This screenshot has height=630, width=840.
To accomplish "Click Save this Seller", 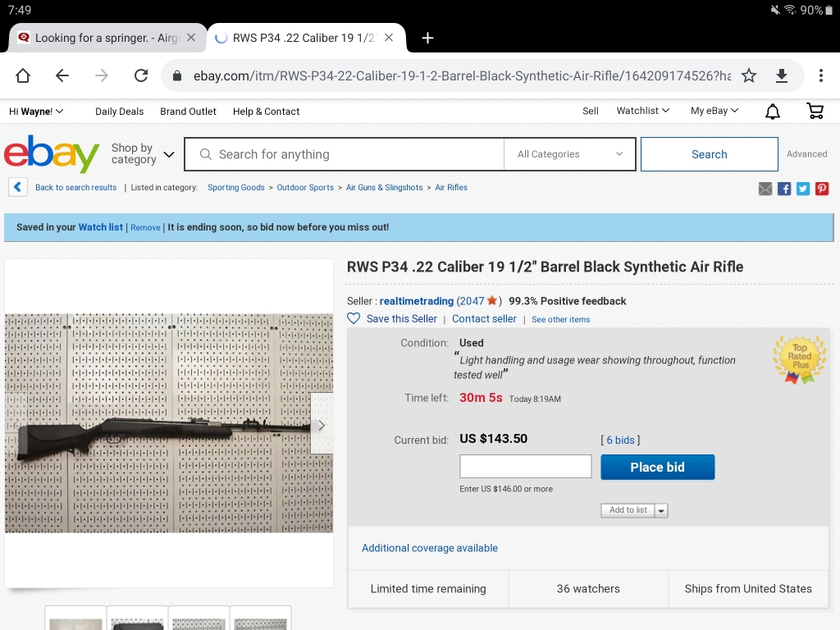I will pos(402,319).
